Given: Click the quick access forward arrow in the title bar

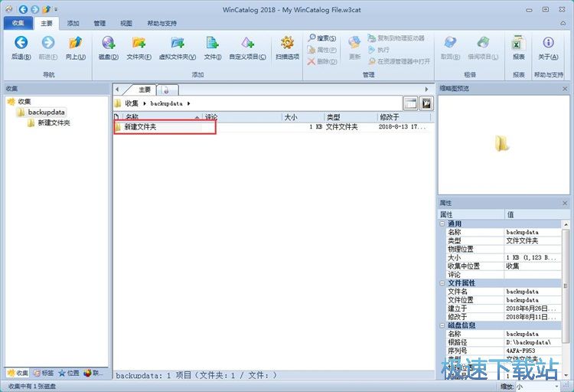Looking at the screenshot, I should tap(34, 9).
